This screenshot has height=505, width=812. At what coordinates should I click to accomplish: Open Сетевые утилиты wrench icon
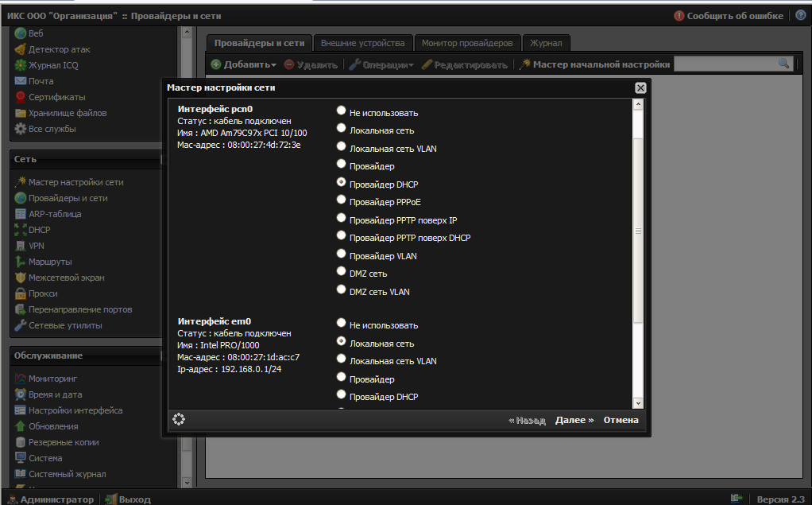20,325
